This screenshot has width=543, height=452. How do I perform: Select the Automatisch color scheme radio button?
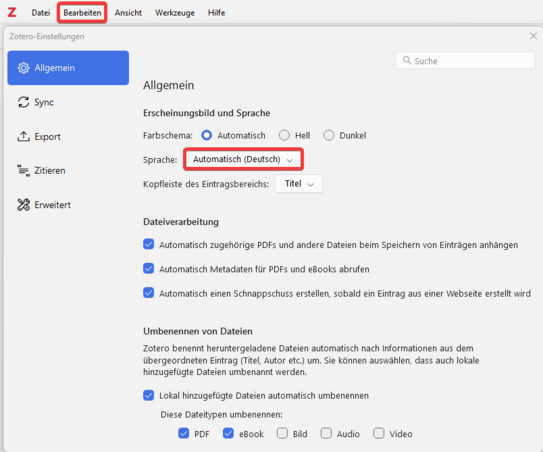coord(206,135)
